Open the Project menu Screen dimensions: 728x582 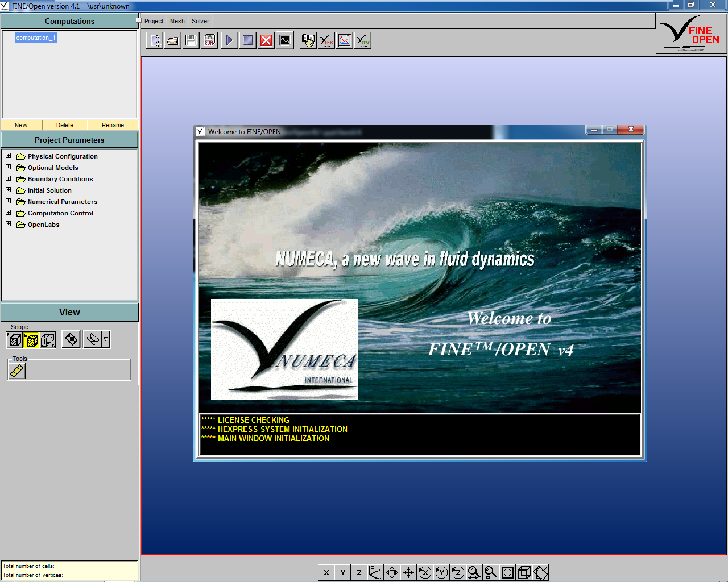pos(154,21)
